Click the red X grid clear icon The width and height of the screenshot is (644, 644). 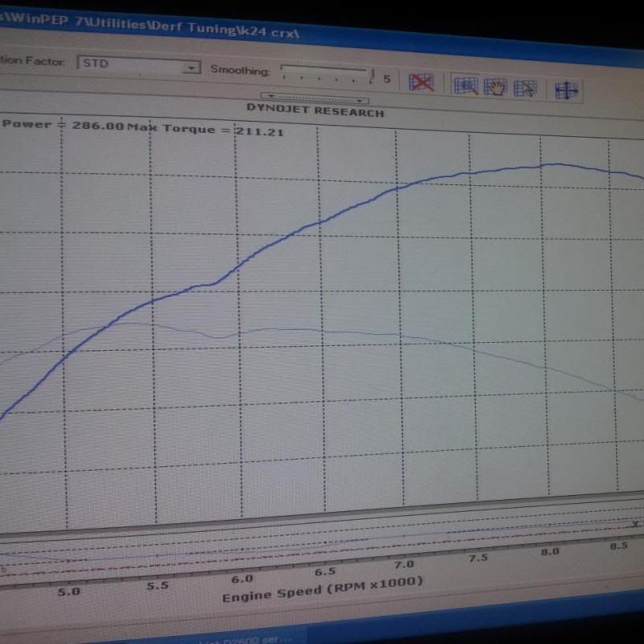(421, 83)
